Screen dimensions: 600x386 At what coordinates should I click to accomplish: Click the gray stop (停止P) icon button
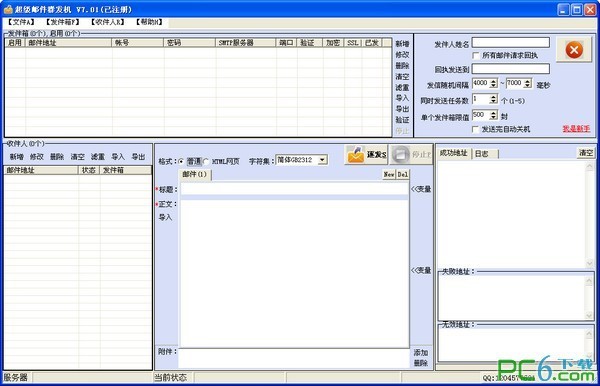[411, 155]
